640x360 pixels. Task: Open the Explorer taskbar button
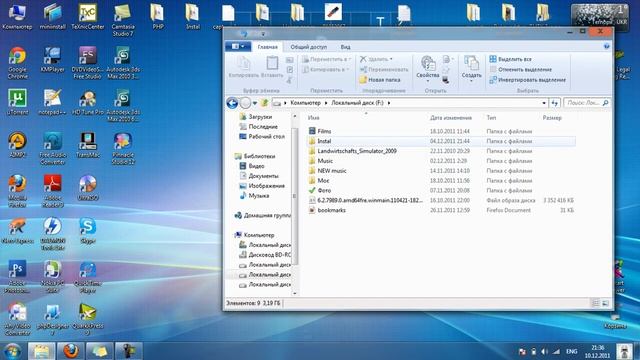[41, 351]
